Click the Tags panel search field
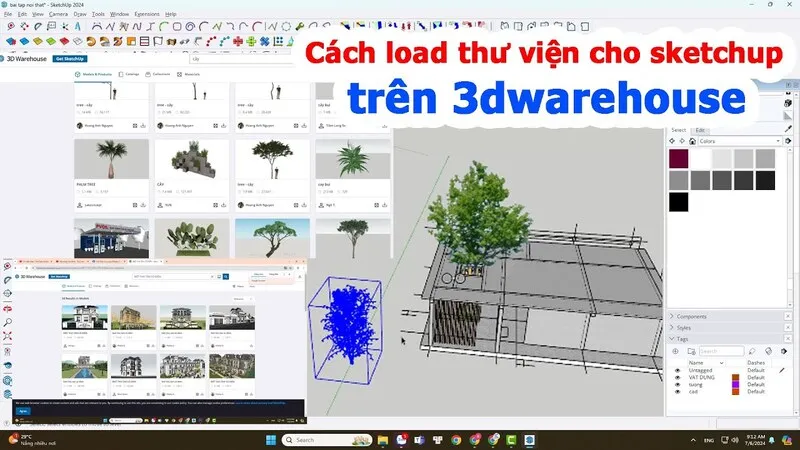The image size is (800, 450). click(x=721, y=351)
